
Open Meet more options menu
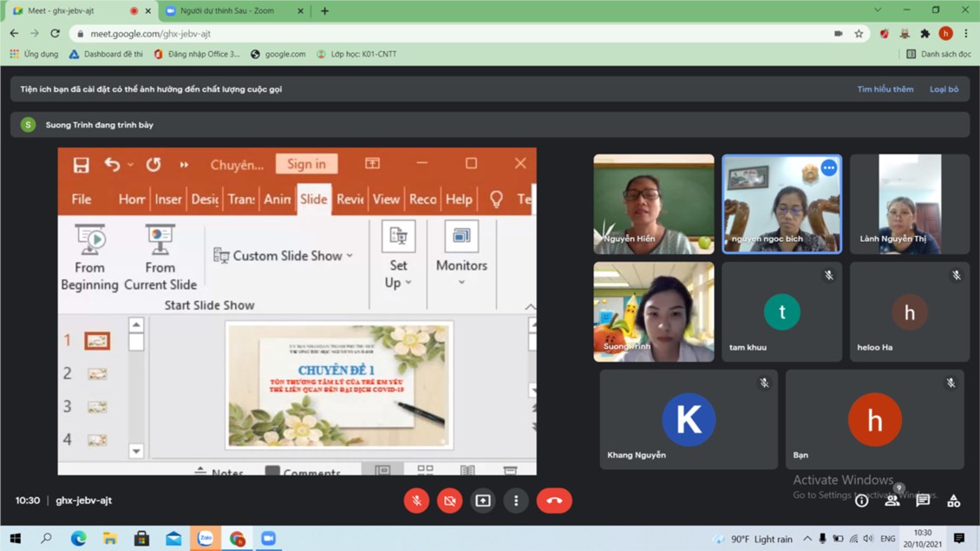(x=516, y=501)
